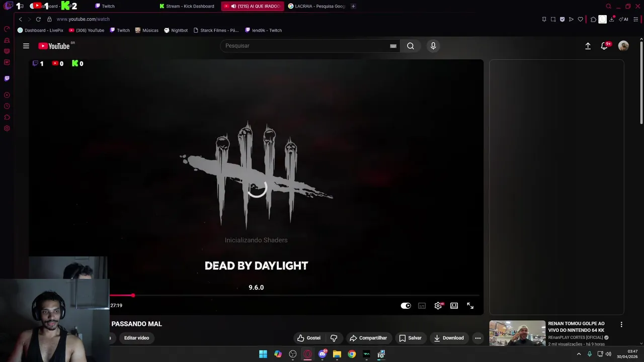Search in tabs with top magnifier icon
Image resolution: width=644 pixels, height=362 pixels.
pos(608,6)
